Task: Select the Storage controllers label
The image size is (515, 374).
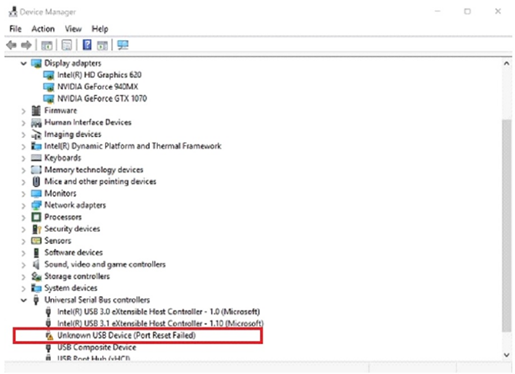Action: click(x=77, y=276)
